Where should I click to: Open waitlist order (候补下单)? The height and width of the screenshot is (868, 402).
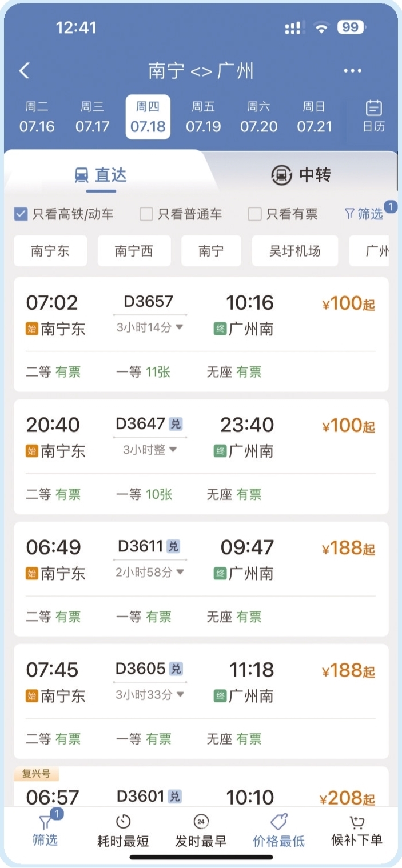(x=357, y=831)
